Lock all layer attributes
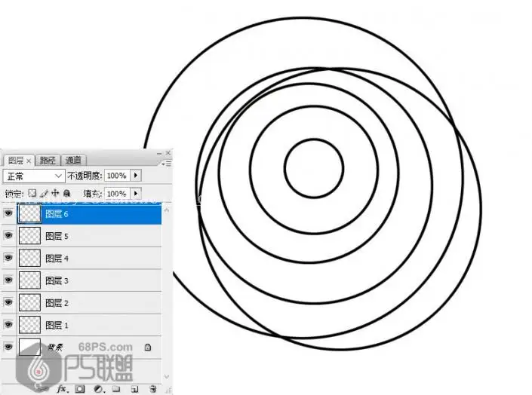 pos(66,193)
